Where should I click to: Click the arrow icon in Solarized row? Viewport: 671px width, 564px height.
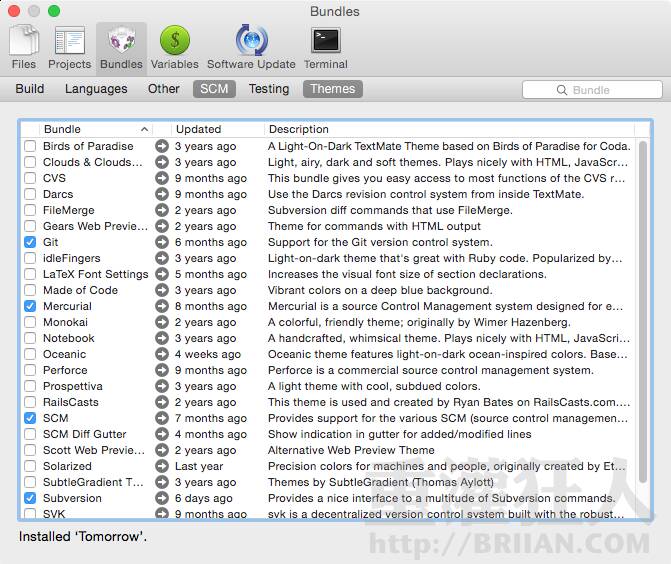point(162,466)
